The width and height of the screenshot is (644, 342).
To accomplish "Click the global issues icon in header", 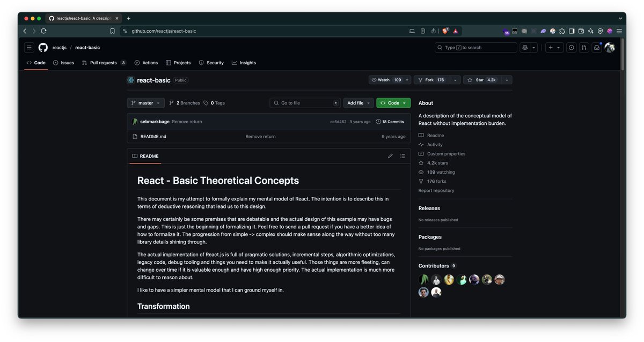I will (571, 48).
